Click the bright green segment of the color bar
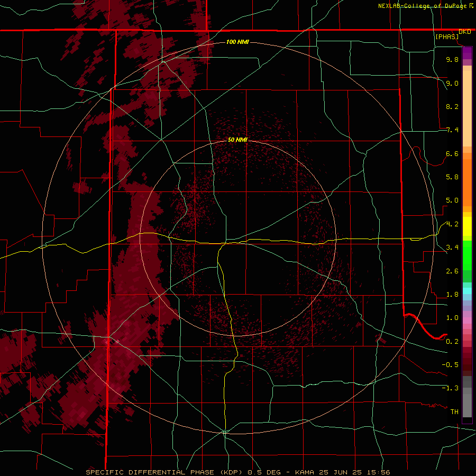 pos(467,255)
